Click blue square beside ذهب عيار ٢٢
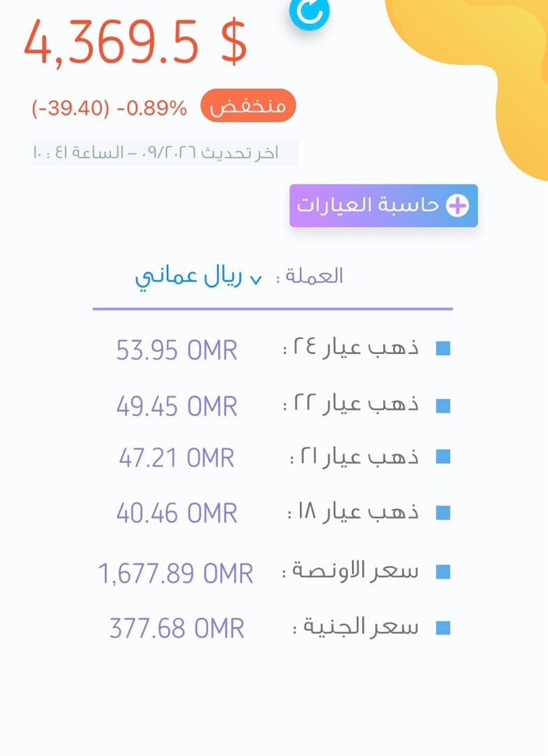 click(x=443, y=406)
